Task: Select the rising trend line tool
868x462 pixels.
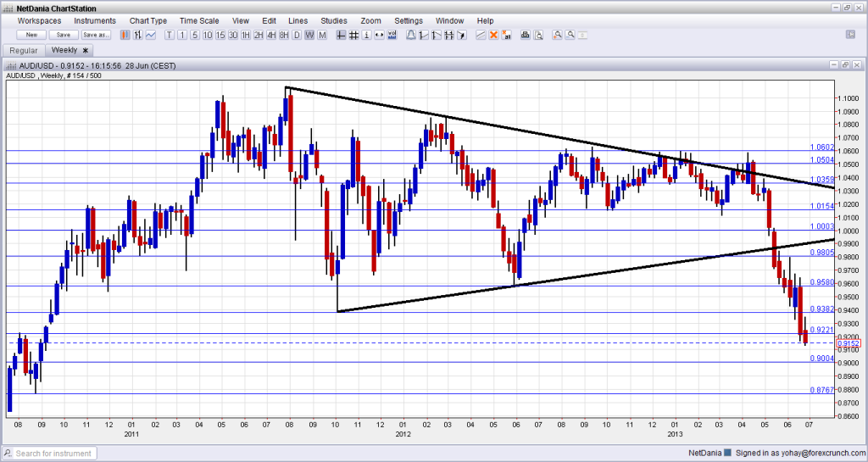Action: 424,35
